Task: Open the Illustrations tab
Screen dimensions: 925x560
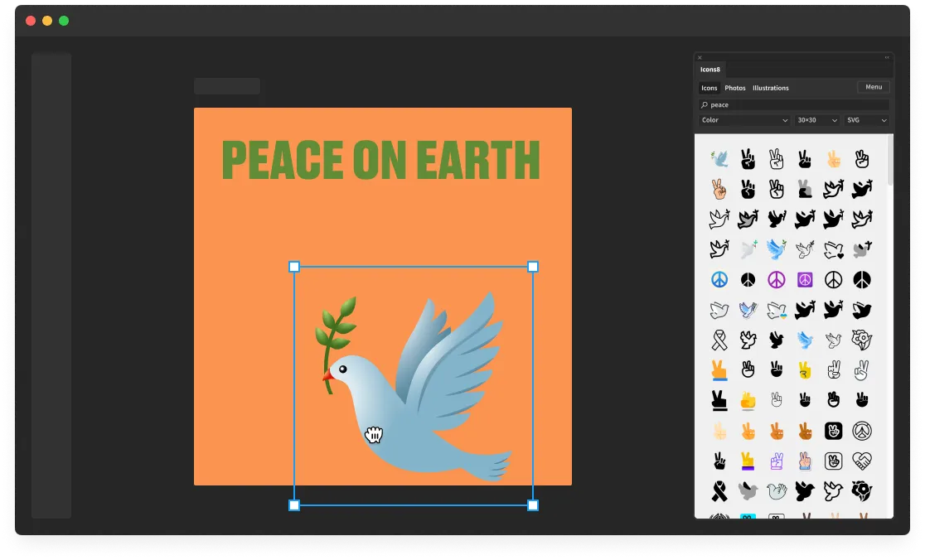Action: pyautogui.click(x=770, y=88)
